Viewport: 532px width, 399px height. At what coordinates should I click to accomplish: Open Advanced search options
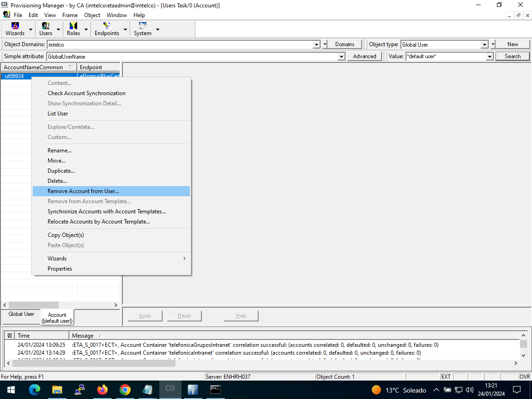364,56
